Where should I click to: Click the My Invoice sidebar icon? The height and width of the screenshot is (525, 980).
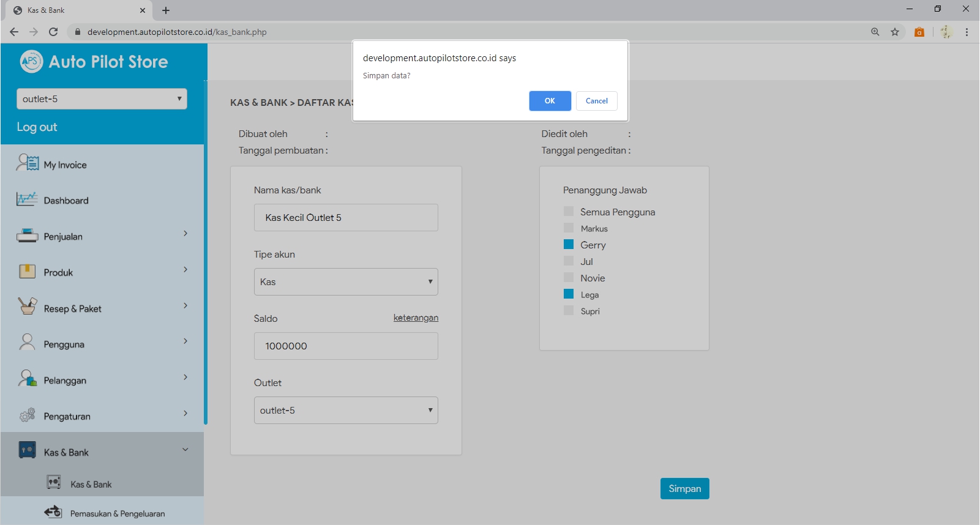click(x=28, y=163)
